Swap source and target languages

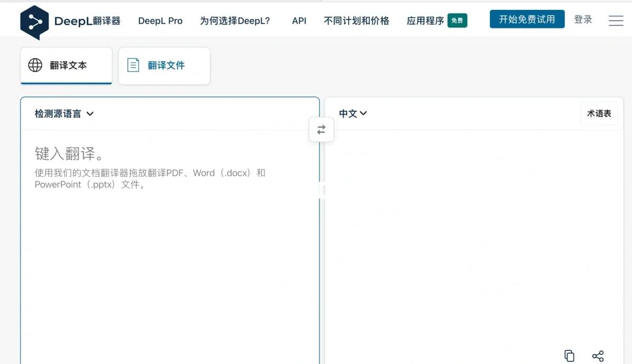[x=321, y=129]
